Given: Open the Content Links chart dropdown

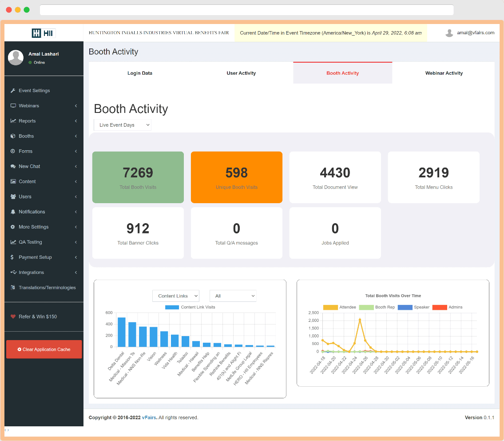Looking at the screenshot, I should point(176,296).
